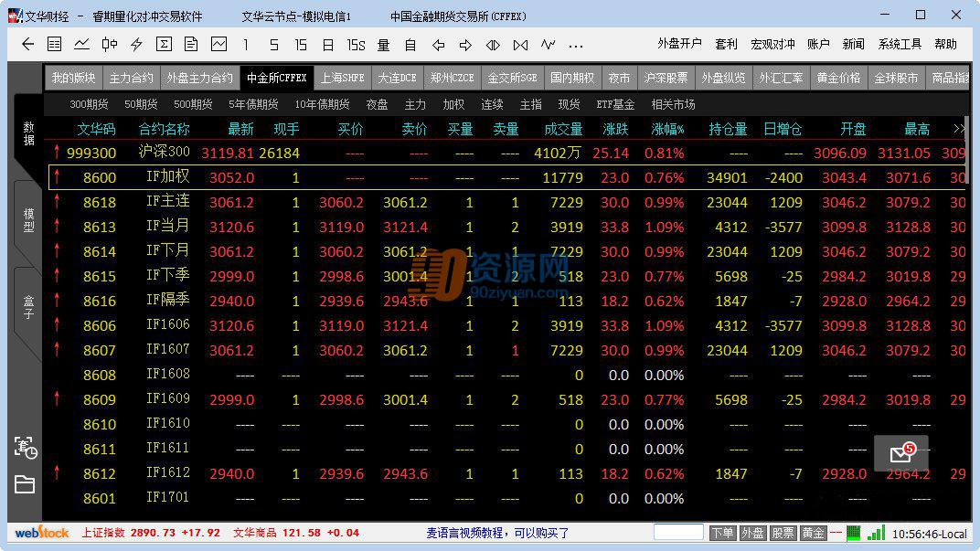Open the 模型 side panel tab
The image size is (980, 551).
(x=28, y=220)
